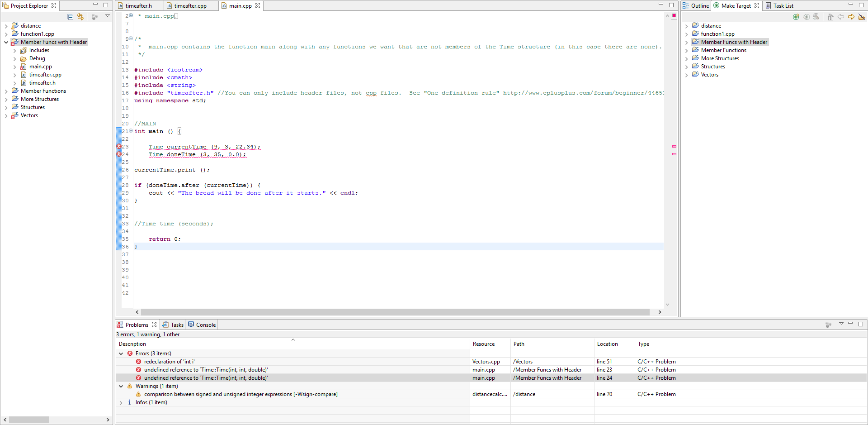Image resolution: width=868 pixels, height=425 pixels.
Task: Click Collapse All in Project Explorer toolbar
Action: pos(70,17)
